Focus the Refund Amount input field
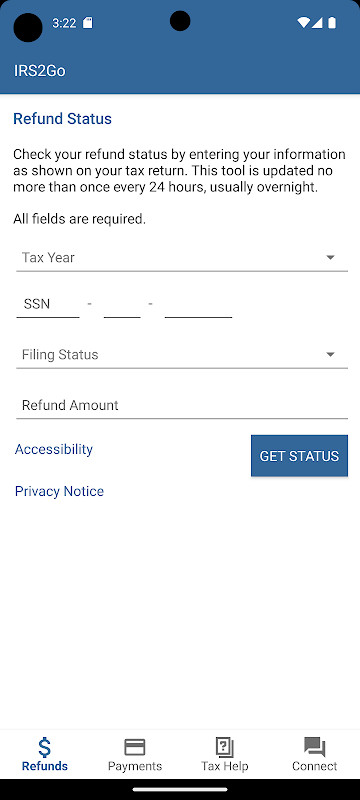Viewport: 360px width, 800px height. (x=182, y=405)
